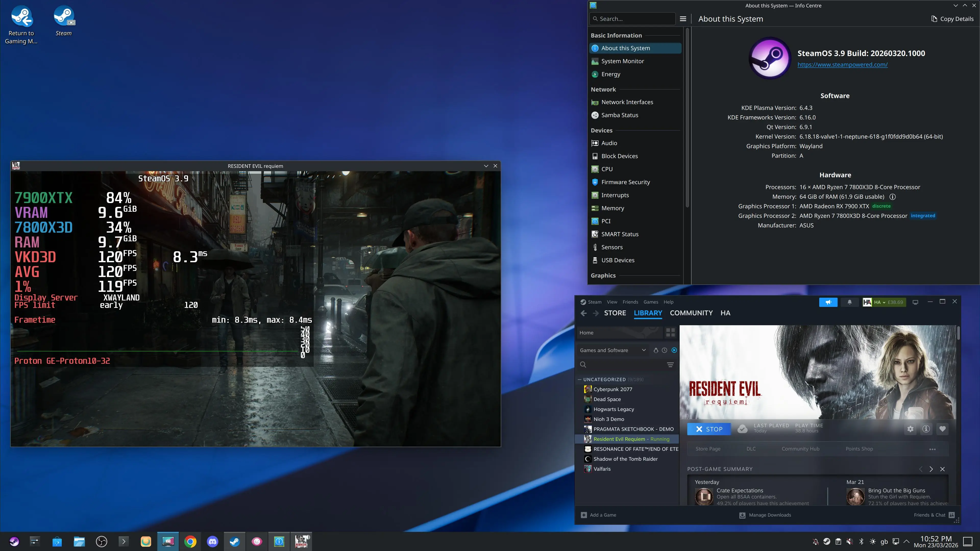The image size is (980, 551).
Task: Show next post-game summary item
Action: click(x=931, y=469)
